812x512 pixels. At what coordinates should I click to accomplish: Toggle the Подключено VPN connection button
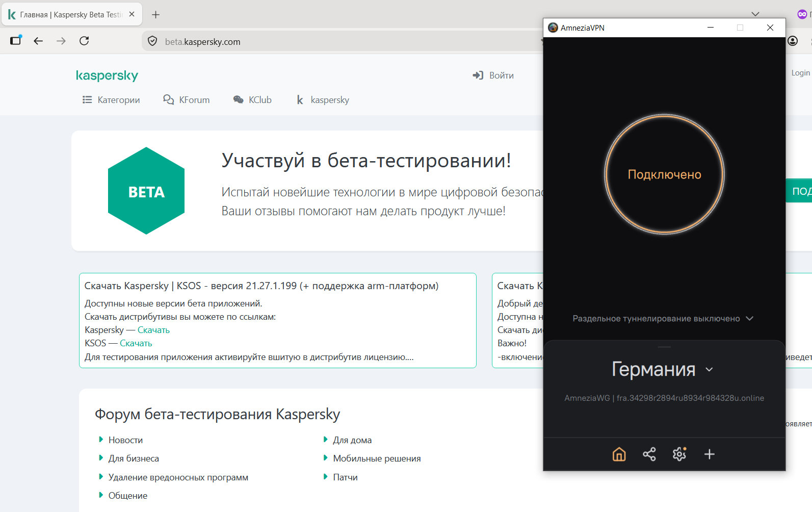pos(664,174)
